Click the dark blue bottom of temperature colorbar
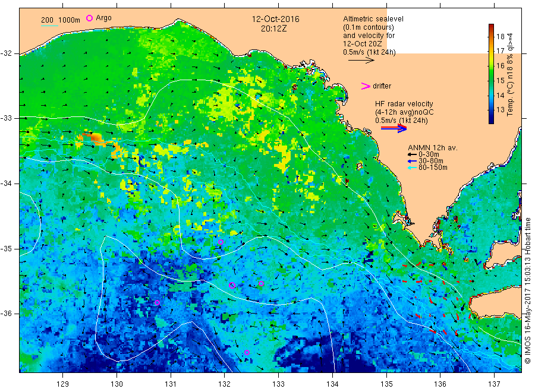Viewport: 535px width, 392px height. [x=492, y=120]
